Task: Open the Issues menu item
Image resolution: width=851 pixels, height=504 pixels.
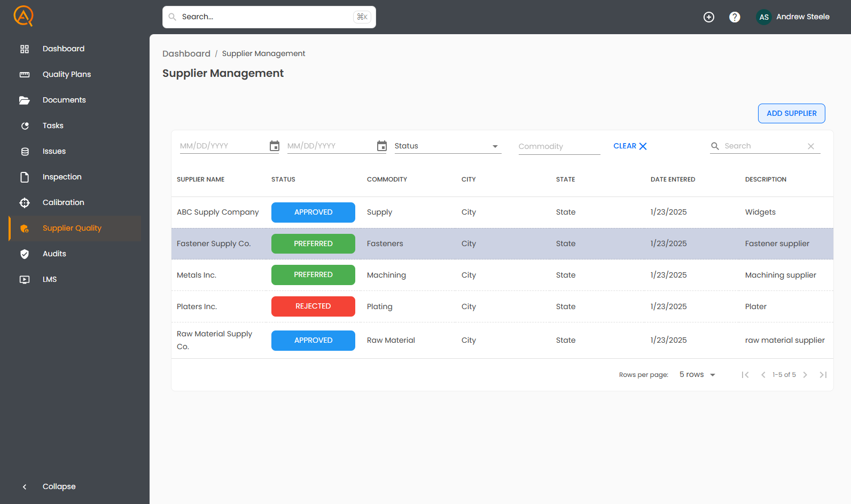Action: [75, 152]
